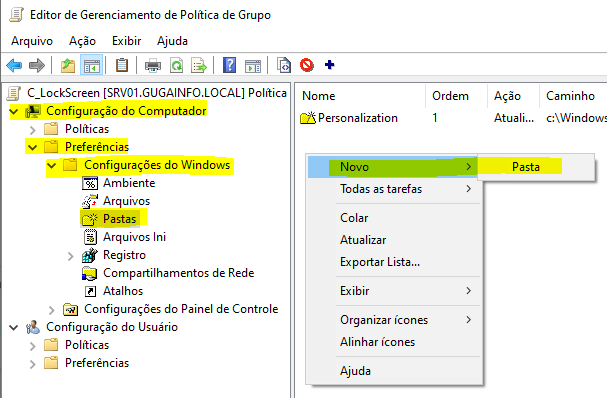The width and height of the screenshot is (607, 398).
Task: Select Novo in the context menu
Action: (x=394, y=167)
